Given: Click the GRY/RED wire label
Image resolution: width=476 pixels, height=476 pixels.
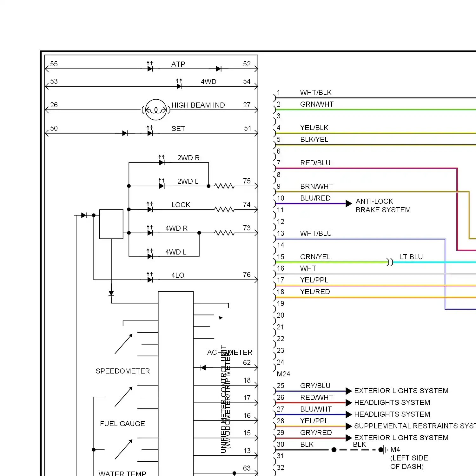Looking at the screenshot, I should click(316, 433).
